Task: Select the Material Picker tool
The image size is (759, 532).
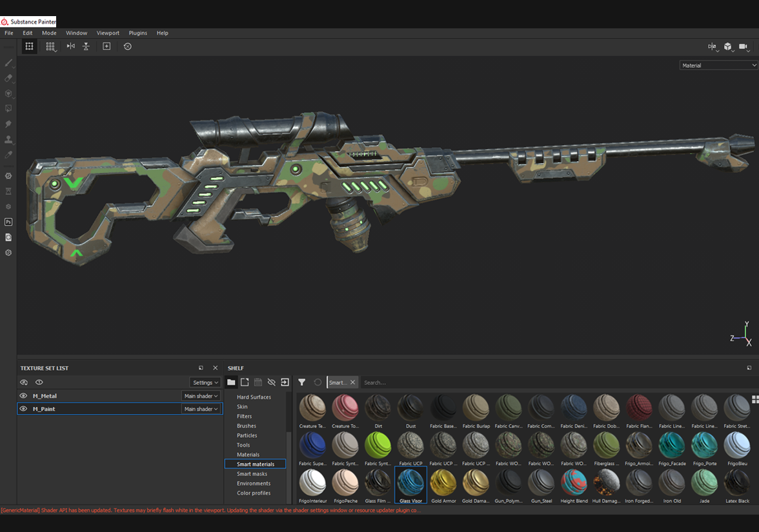Action: click(x=8, y=155)
